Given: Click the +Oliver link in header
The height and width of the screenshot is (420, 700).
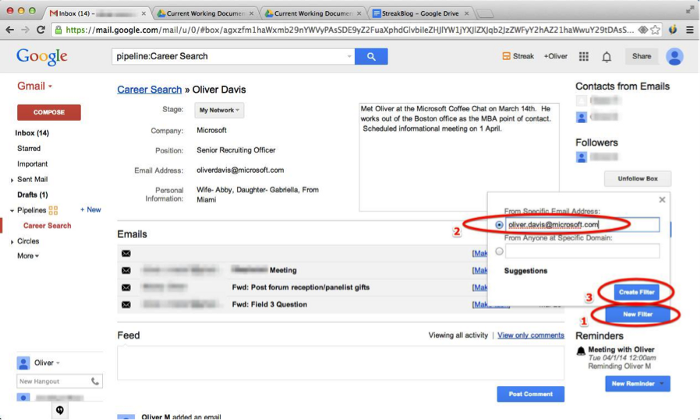Looking at the screenshot, I should point(555,56).
